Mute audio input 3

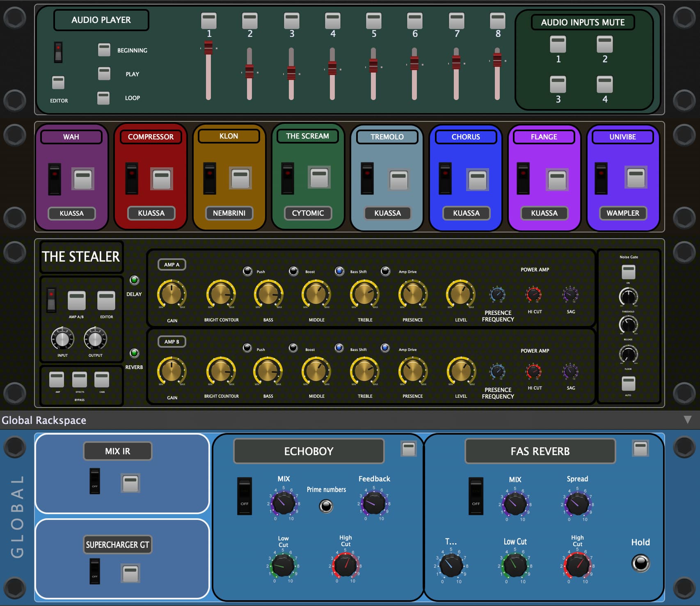558,84
